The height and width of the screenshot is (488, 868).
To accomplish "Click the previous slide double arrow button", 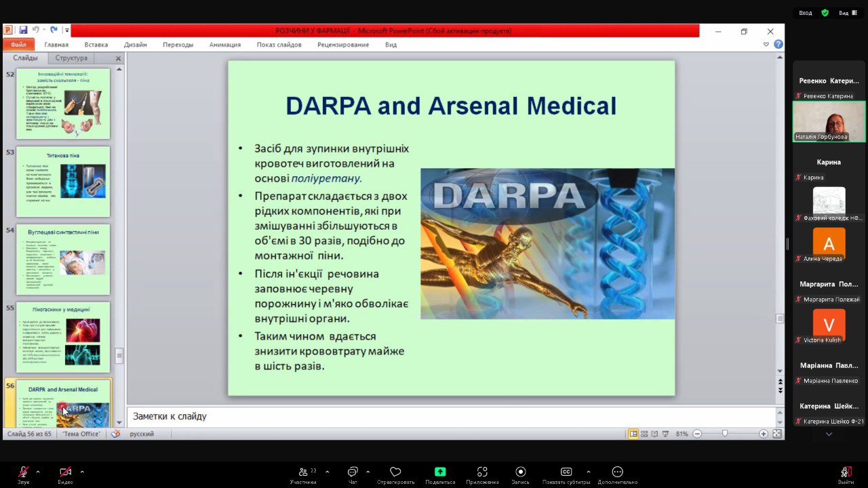I will tap(780, 382).
